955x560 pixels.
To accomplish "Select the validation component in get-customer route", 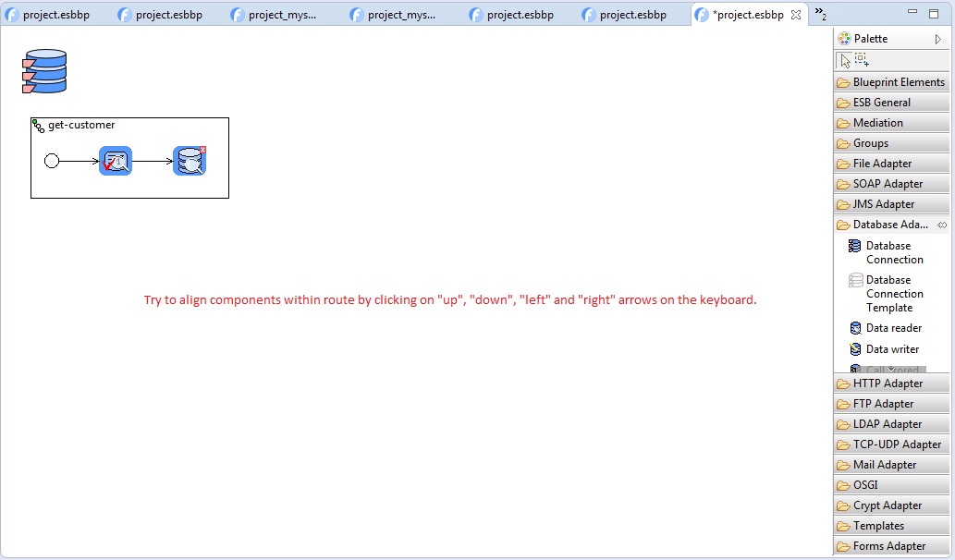I will 116,161.
